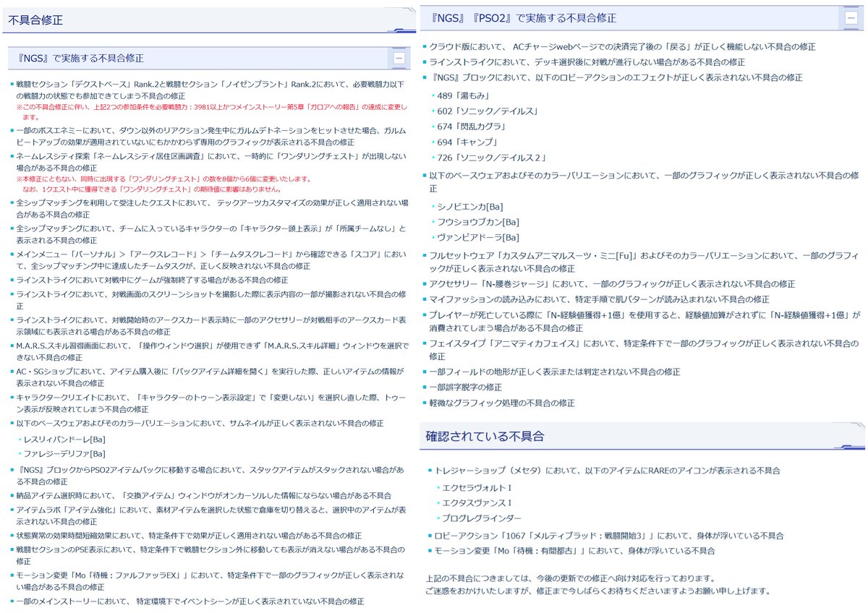Click the line about アクセサリー「N-腰巻ジャージ」

[612, 284]
